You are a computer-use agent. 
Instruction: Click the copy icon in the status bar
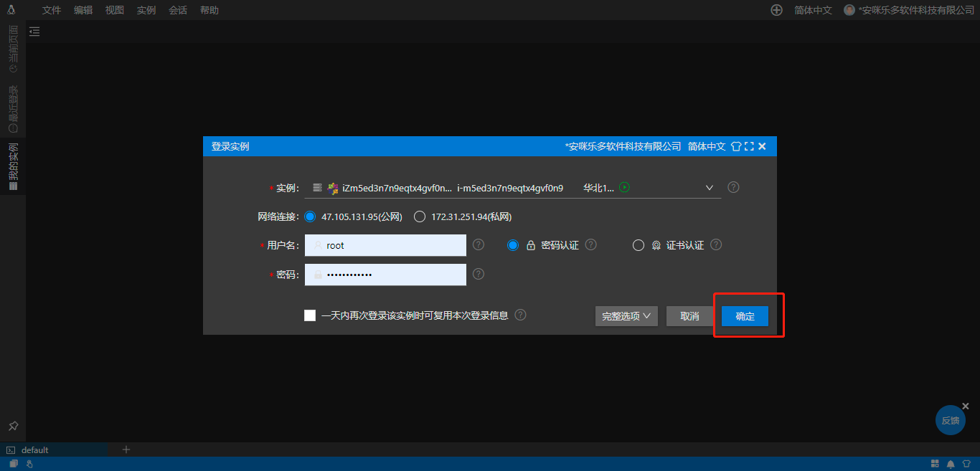pyautogui.click(x=14, y=464)
